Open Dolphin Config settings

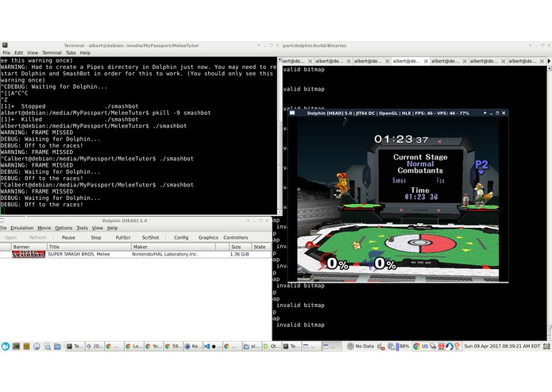coord(181,238)
